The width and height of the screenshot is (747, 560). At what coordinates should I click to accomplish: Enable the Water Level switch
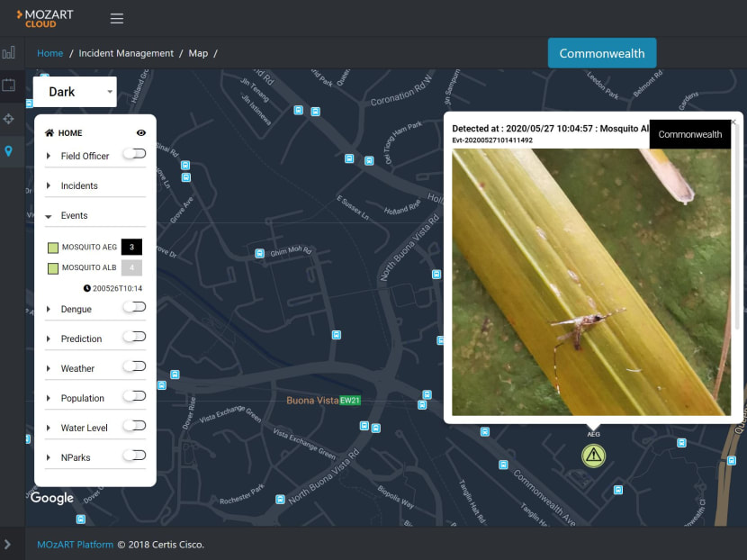(135, 426)
